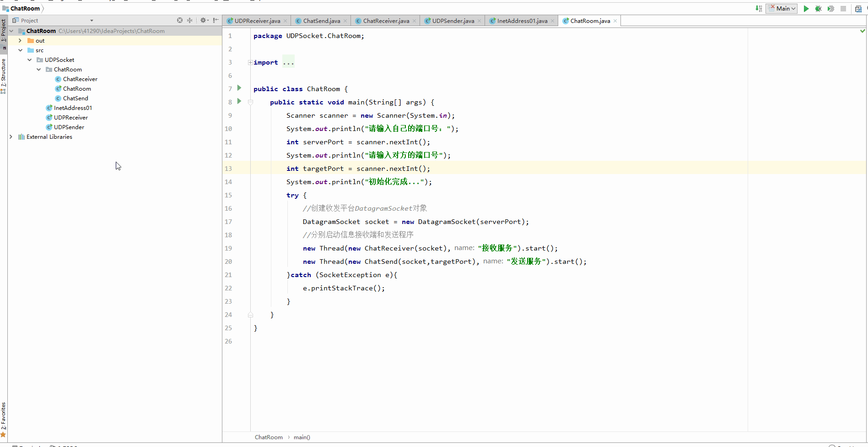Screen dimensions: 868x447
Task: Collapse the src folder
Action: 20,50
